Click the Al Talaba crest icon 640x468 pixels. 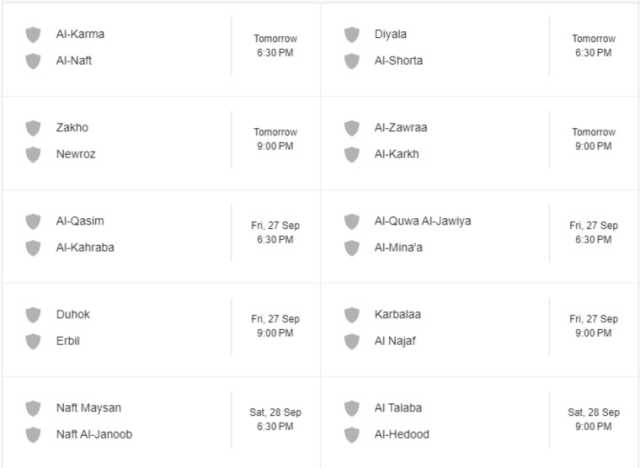(x=351, y=408)
